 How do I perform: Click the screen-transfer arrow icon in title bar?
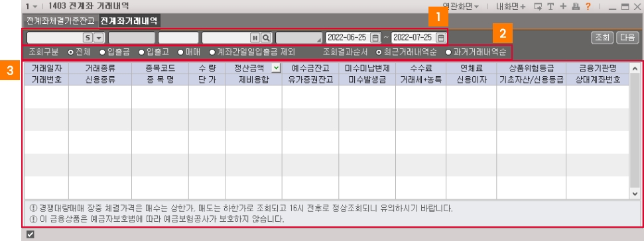[x=538, y=6]
